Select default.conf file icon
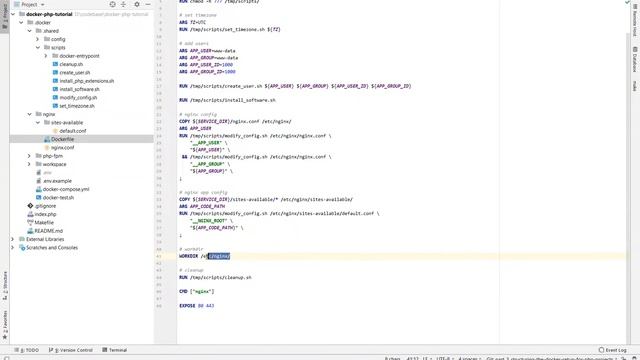This screenshot has width=640, height=360. [55, 131]
